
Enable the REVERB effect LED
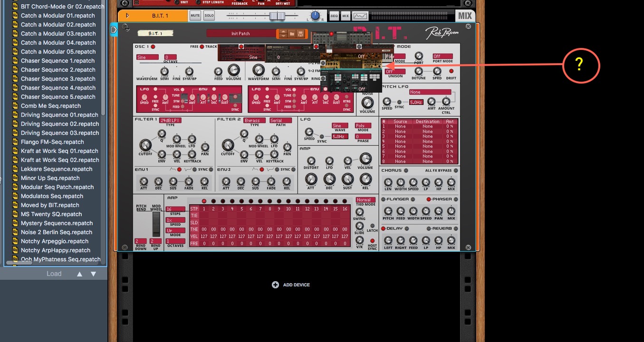point(429,228)
